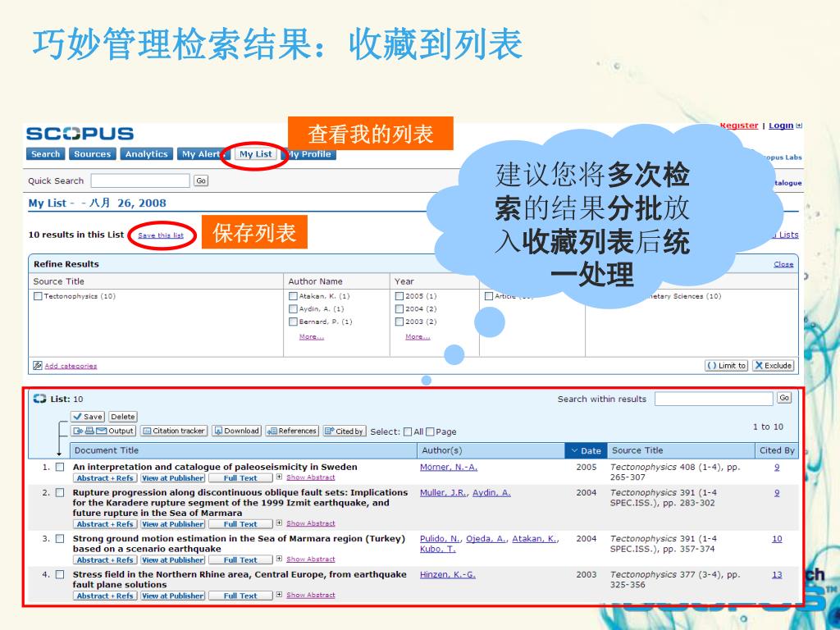Viewport: 840px width, 630px height.
Task: Check the 2005 (1) year filter
Action: point(399,296)
